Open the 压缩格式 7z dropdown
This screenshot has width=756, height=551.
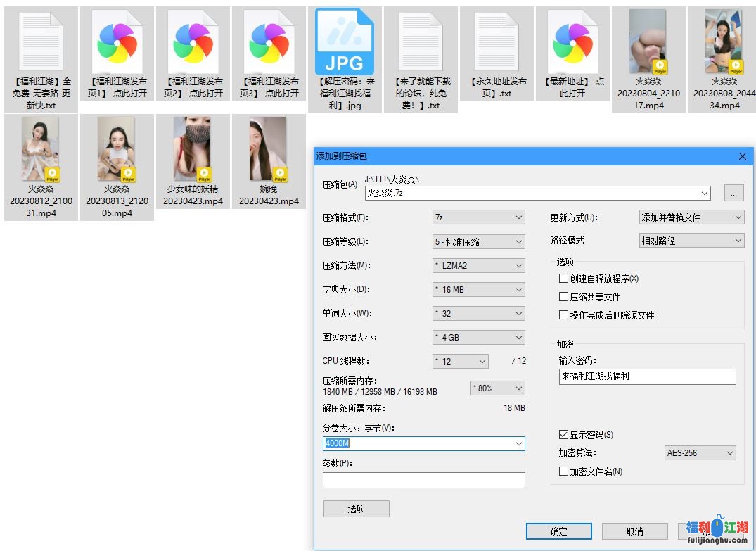click(x=478, y=217)
